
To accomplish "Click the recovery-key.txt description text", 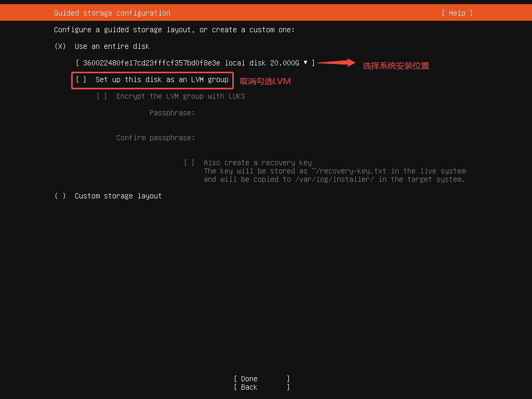I will 334,171.
